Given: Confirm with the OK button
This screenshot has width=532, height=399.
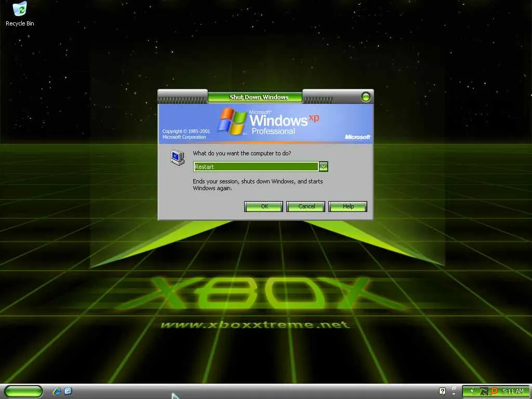Looking at the screenshot, I should pos(263,206).
